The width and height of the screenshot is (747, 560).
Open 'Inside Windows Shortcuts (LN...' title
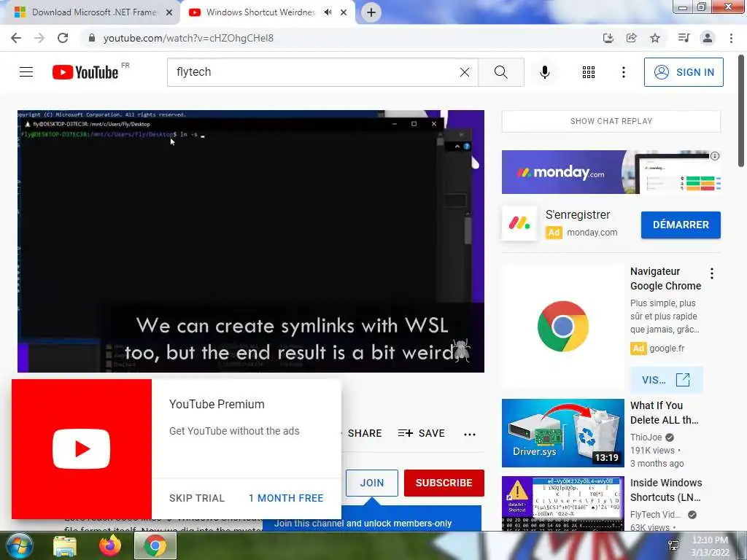click(666, 490)
